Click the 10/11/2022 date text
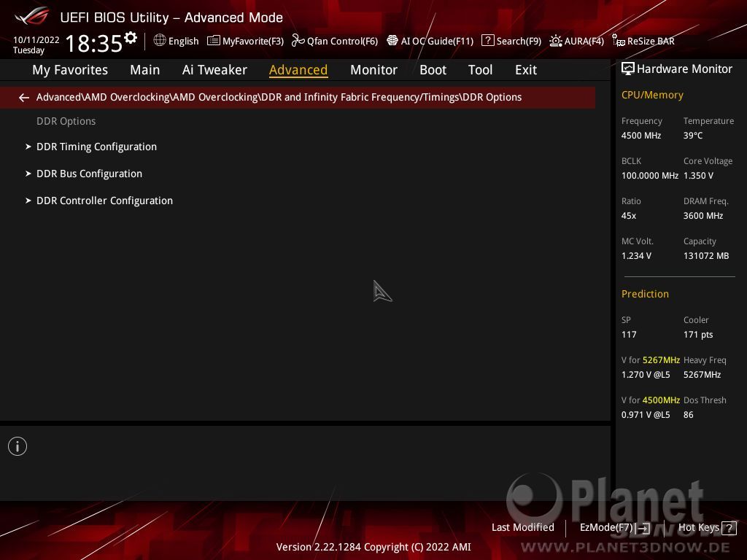747x560 pixels. (x=36, y=40)
